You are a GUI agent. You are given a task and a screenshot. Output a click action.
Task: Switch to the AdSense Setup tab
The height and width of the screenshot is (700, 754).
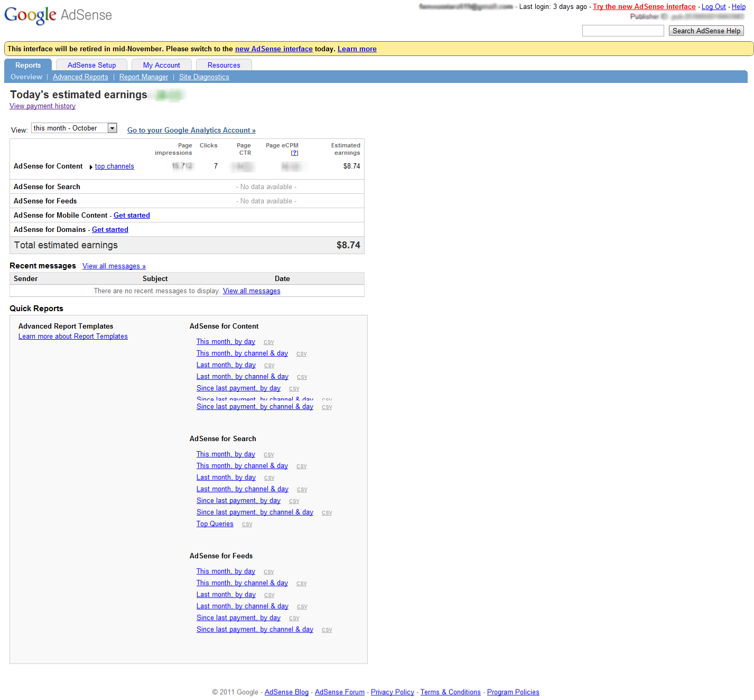pos(91,65)
